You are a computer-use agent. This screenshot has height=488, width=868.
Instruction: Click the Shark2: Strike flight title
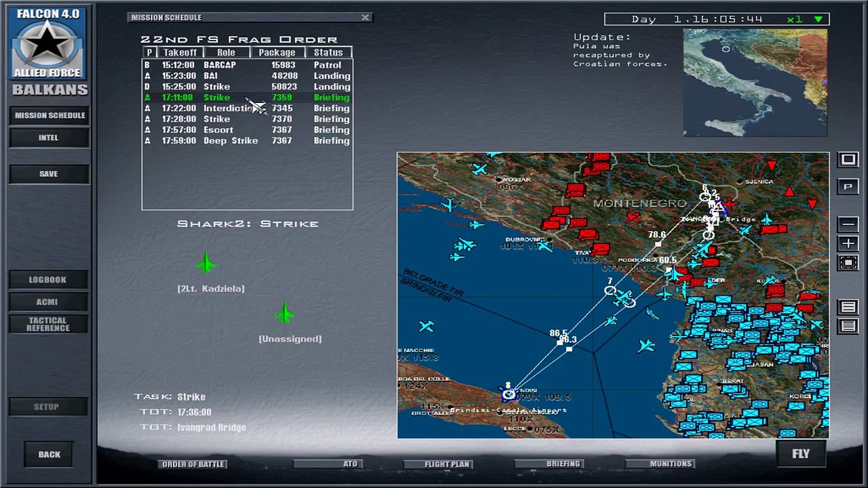pos(248,224)
